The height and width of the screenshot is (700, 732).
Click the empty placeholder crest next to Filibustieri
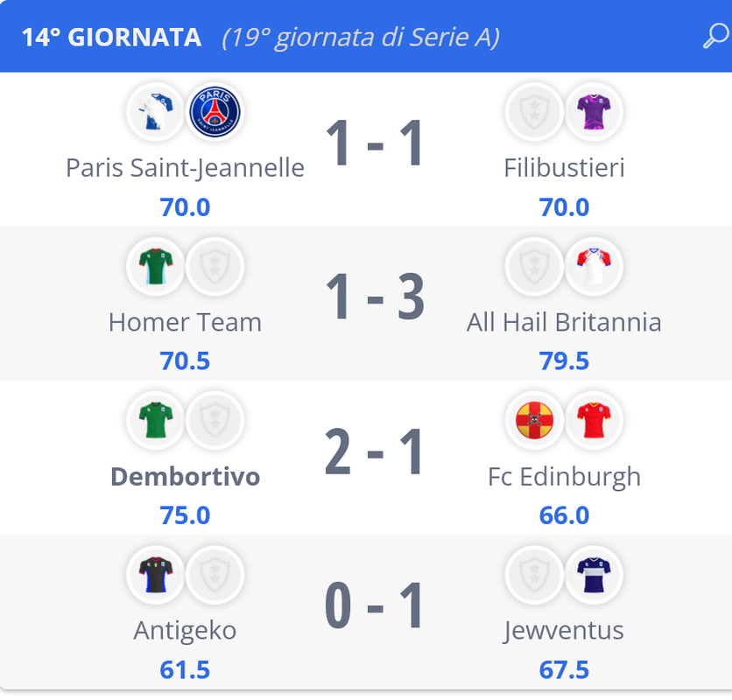click(534, 113)
